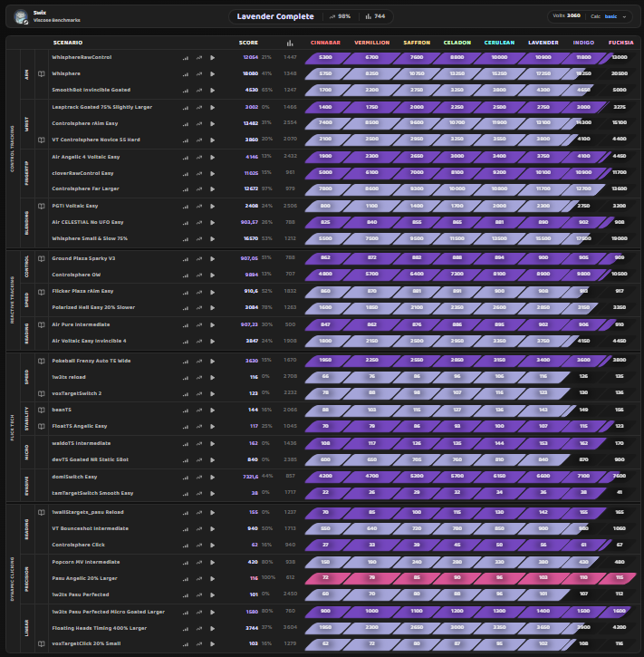The image size is (644, 657).
Task: Open leaderboard icon for Controlsphere rAim Easy
Action: click(185, 124)
